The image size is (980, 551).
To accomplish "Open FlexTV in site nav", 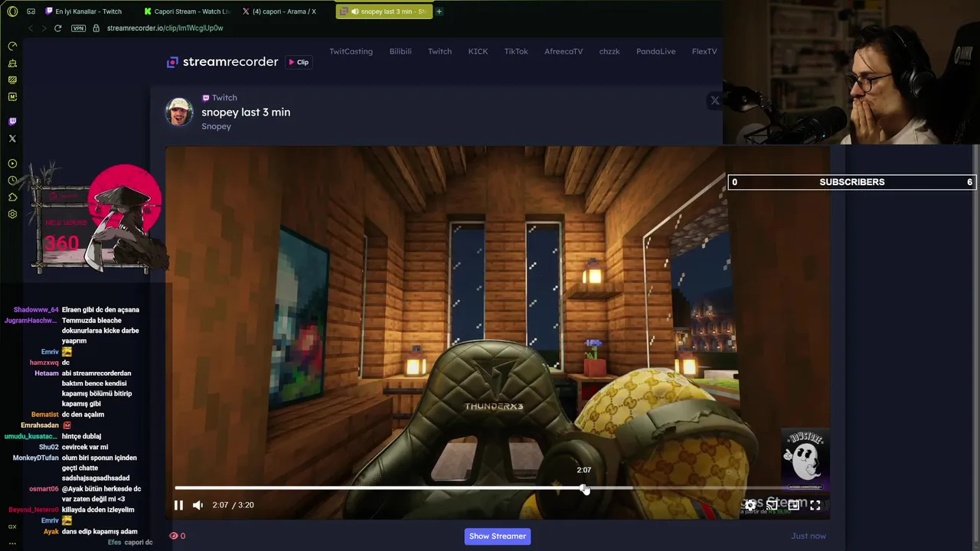I will tap(704, 51).
